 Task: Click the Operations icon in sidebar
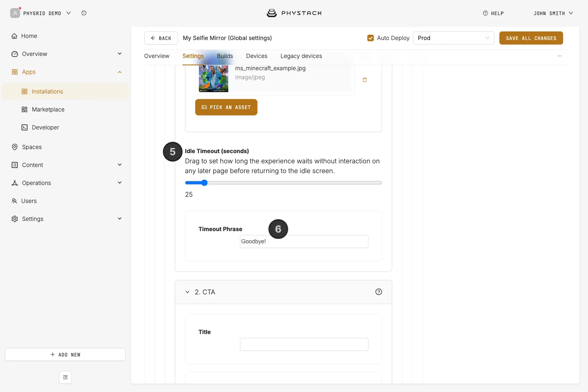coord(15,183)
